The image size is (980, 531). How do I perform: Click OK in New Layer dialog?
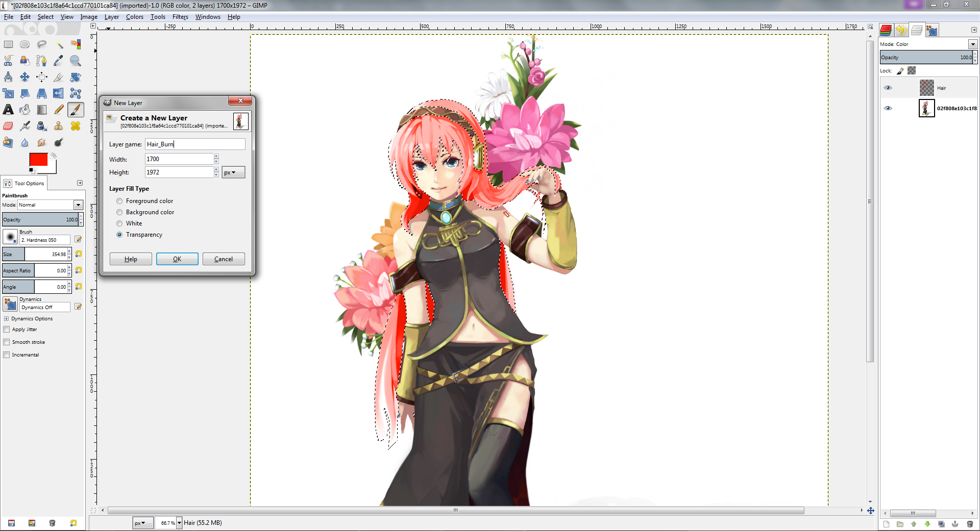pyautogui.click(x=177, y=259)
